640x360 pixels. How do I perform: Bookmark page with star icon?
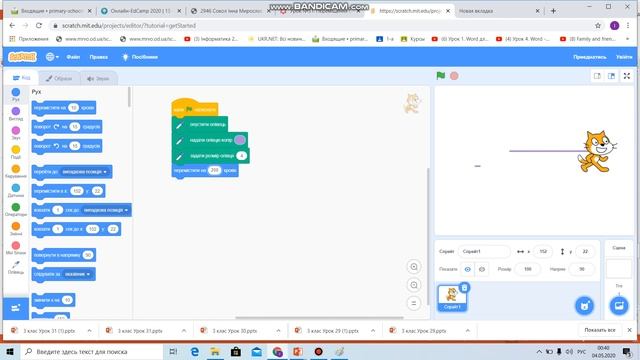(x=598, y=25)
